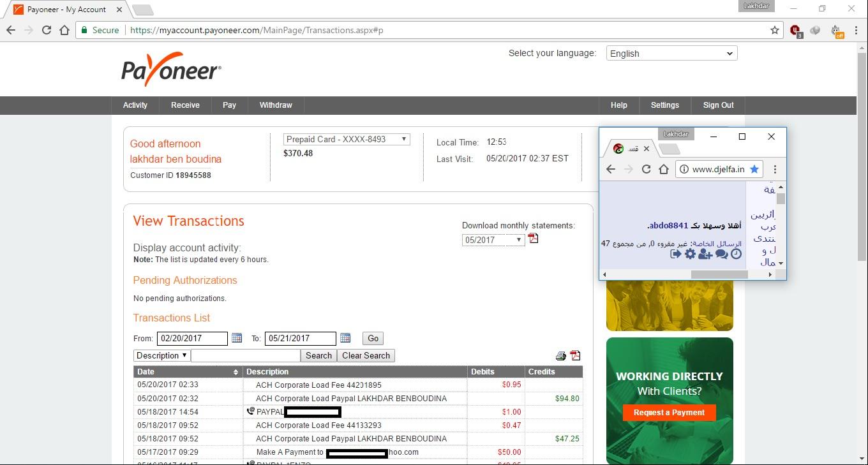Image resolution: width=868 pixels, height=465 pixels.
Task: Open the Activity menu
Action: pyautogui.click(x=135, y=105)
